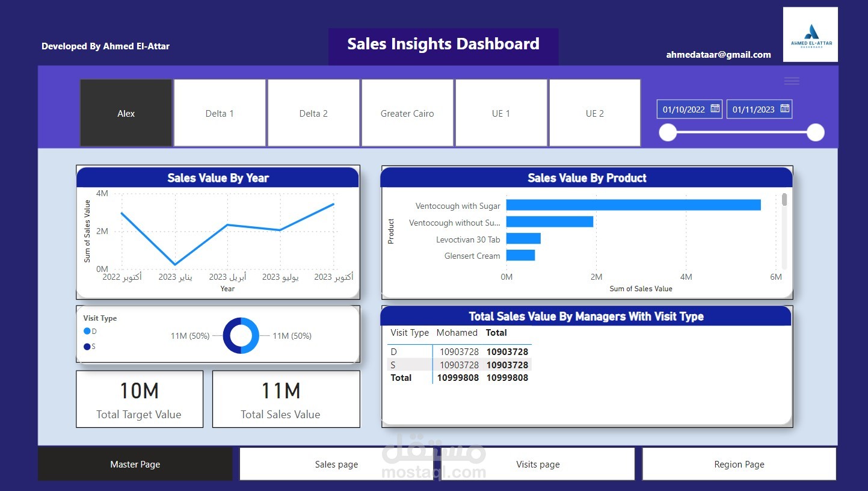Select the UE 2 region tile
The width and height of the screenshot is (868, 491).
(595, 113)
